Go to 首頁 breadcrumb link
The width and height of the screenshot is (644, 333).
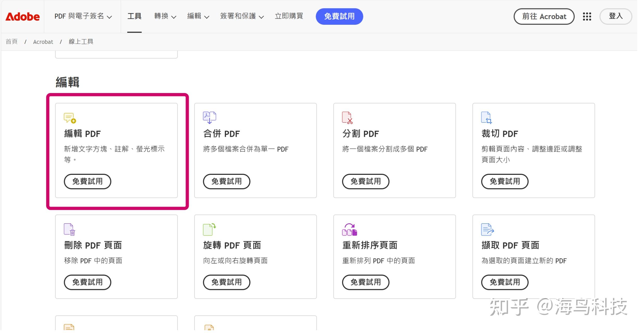12,42
